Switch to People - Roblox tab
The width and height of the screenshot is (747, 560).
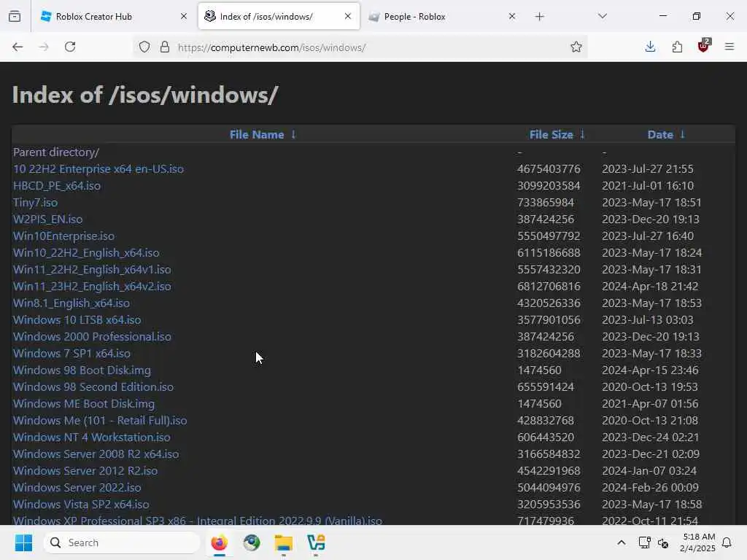pos(442,16)
